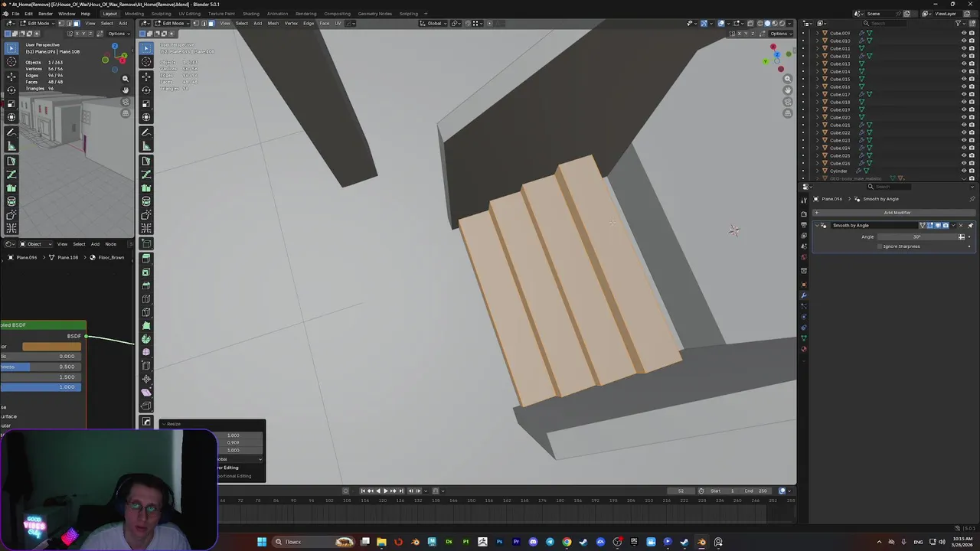Open the Mesh menu in main viewport
The width and height of the screenshot is (980, 551).
(x=273, y=23)
